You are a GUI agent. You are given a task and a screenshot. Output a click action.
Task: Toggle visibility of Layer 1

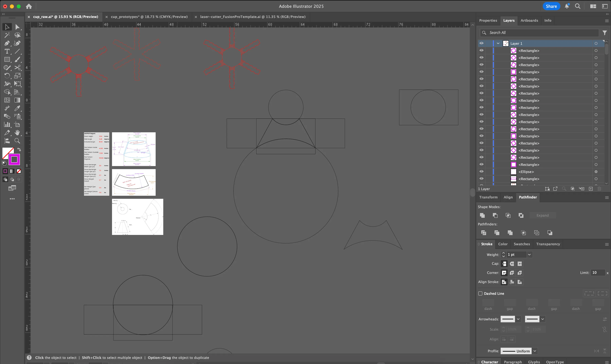[x=482, y=43]
